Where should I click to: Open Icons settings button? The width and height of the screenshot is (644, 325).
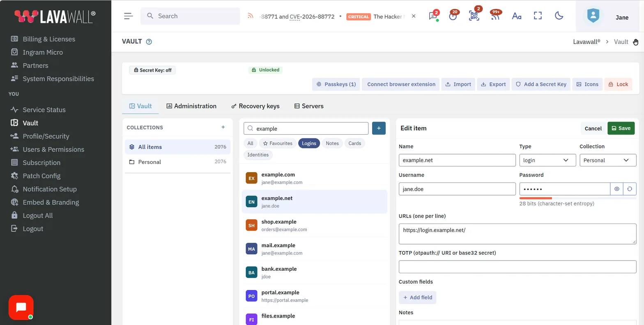click(x=587, y=84)
